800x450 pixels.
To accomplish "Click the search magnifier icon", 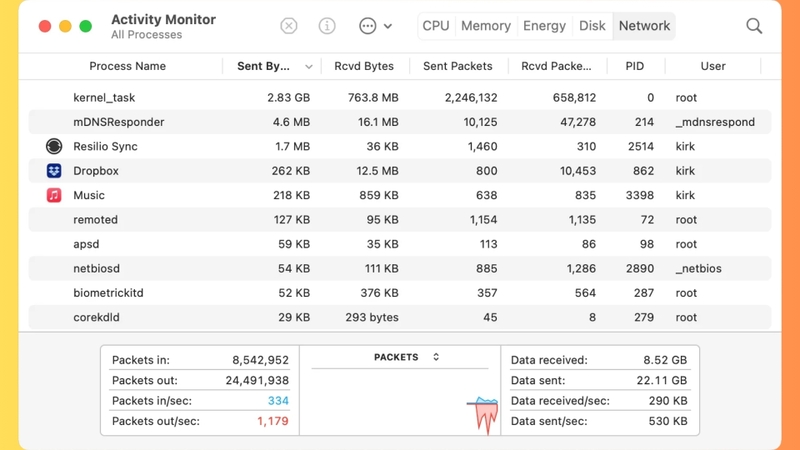I will click(x=754, y=26).
